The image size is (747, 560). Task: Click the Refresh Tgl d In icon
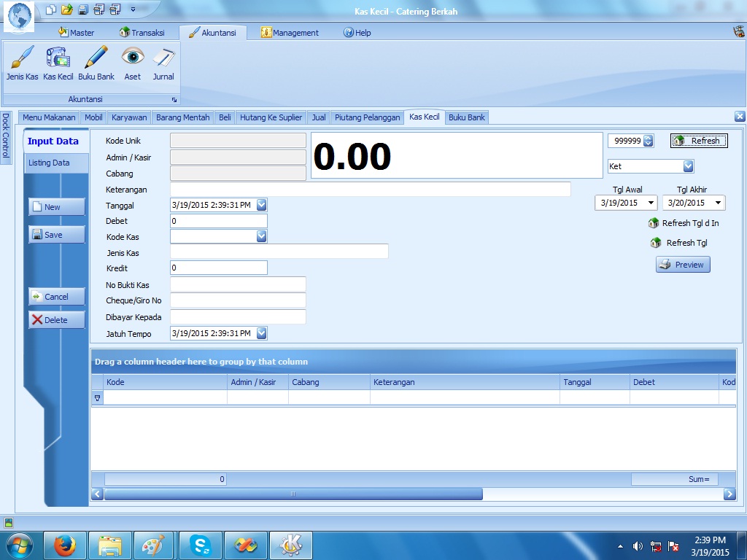coord(654,223)
